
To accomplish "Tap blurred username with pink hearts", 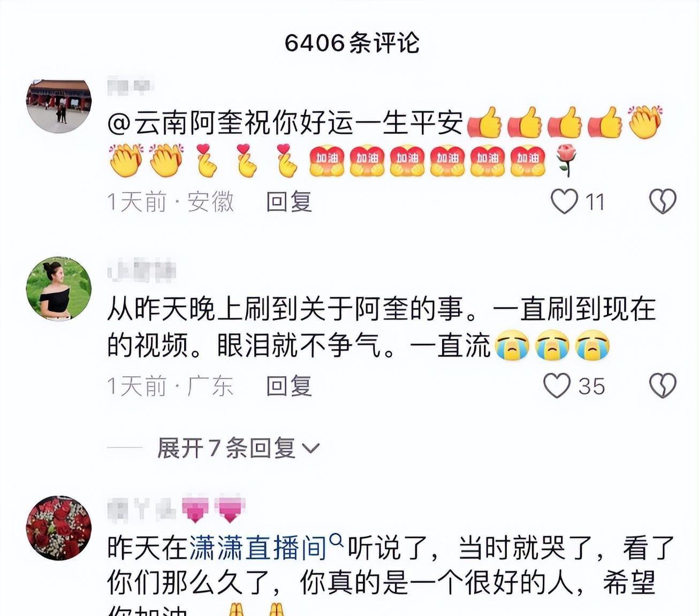I will coord(176,510).
